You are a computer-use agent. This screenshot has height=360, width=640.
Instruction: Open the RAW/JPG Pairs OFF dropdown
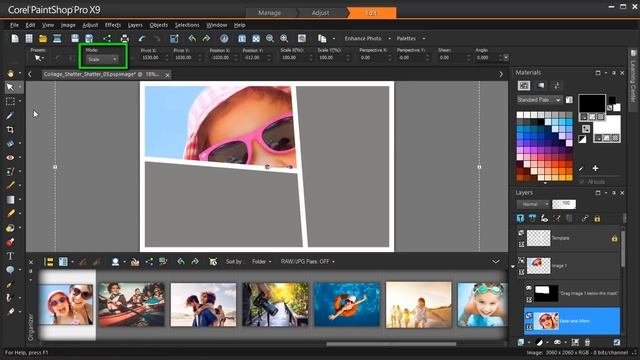(x=307, y=262)
